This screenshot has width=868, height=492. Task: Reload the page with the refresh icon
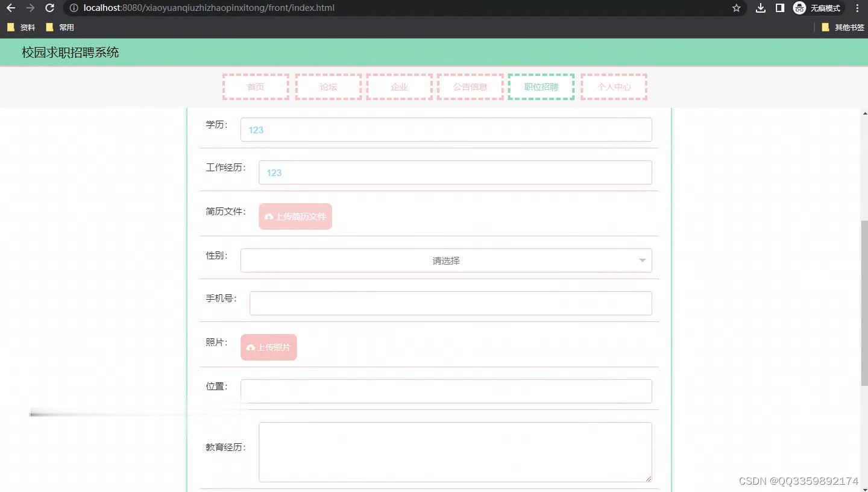(x=50, y=8)
